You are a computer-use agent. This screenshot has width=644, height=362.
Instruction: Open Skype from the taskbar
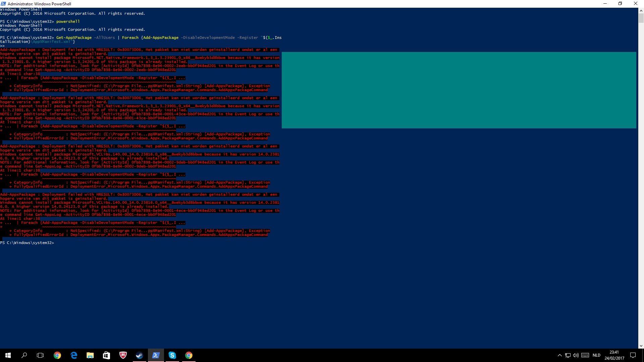tap(172, 355)
